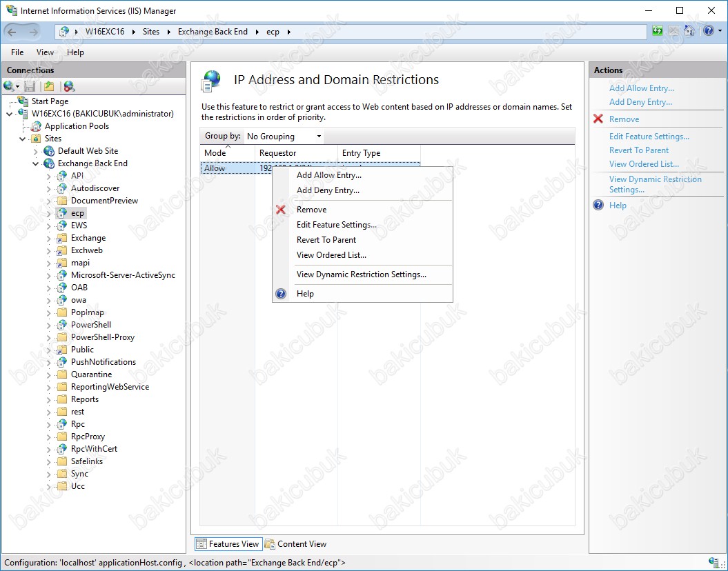The width and height of the screenshot is (728, 571).
Task: Click the Delete Connection icon
Action: point(69,86)
